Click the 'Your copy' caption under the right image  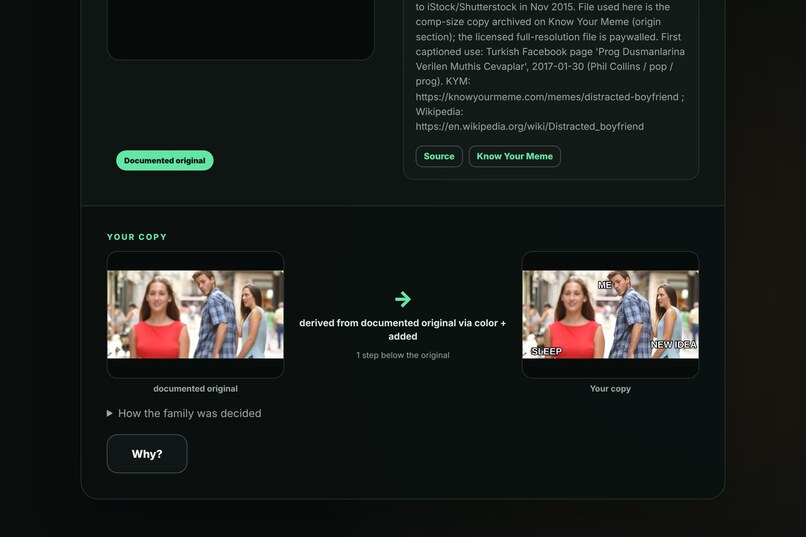coord(610,388)
